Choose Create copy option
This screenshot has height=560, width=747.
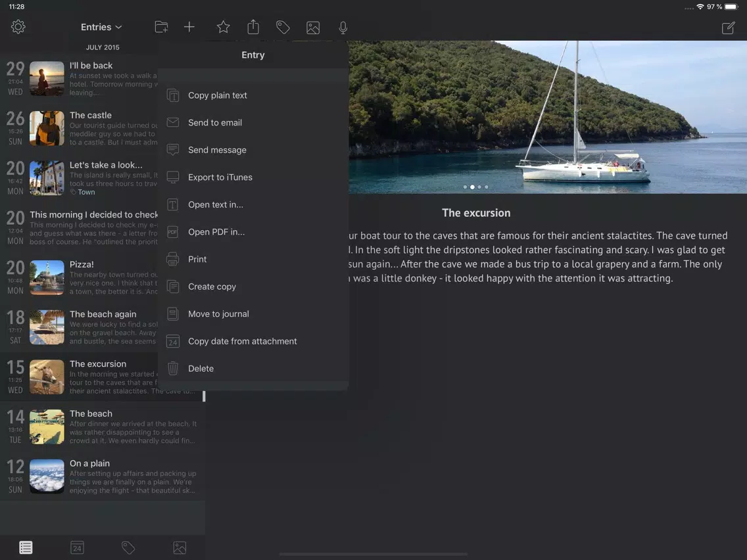[x=253, y=287]
